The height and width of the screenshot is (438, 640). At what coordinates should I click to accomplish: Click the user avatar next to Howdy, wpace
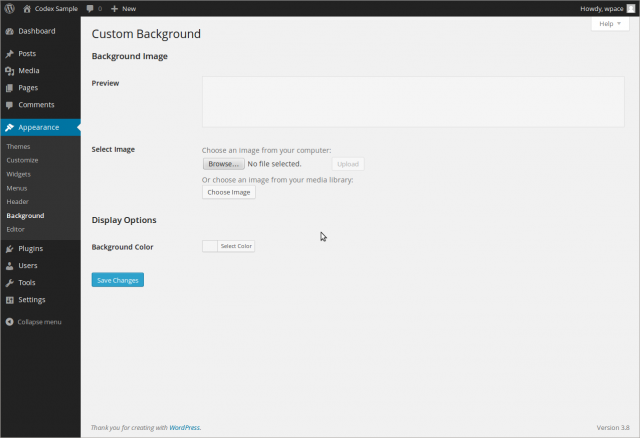tap(630, 8)
